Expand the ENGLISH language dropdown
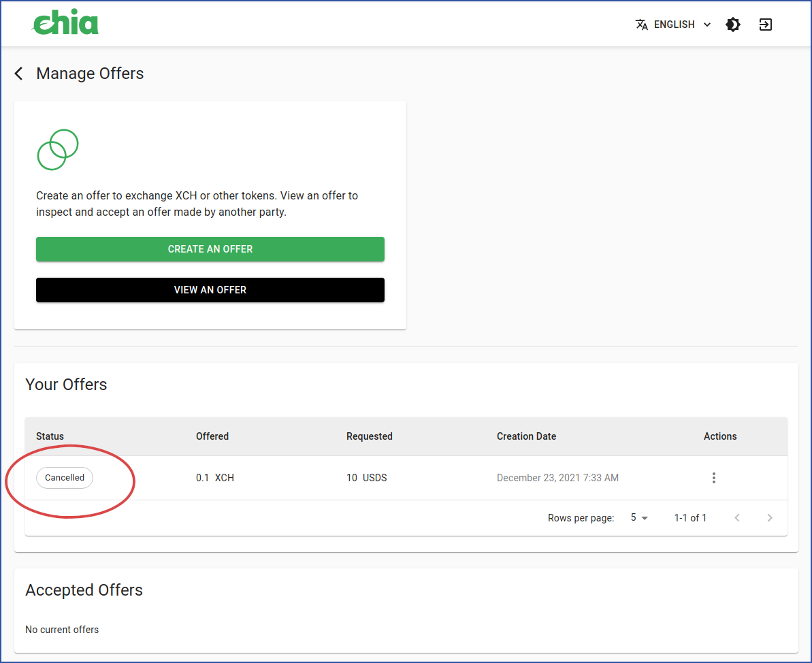Viewport: 812px width, 663px height. [673, 25]
